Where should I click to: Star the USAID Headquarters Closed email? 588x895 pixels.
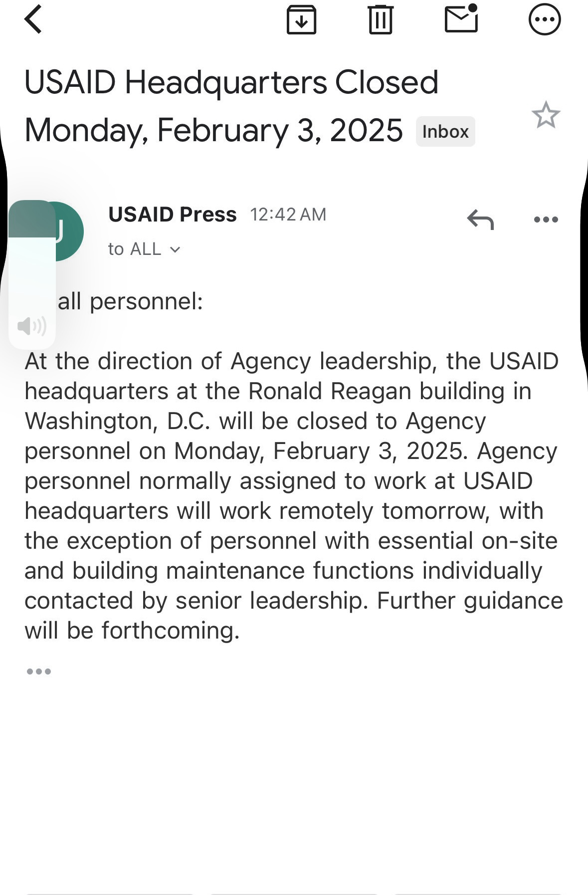tap(546, 115)
